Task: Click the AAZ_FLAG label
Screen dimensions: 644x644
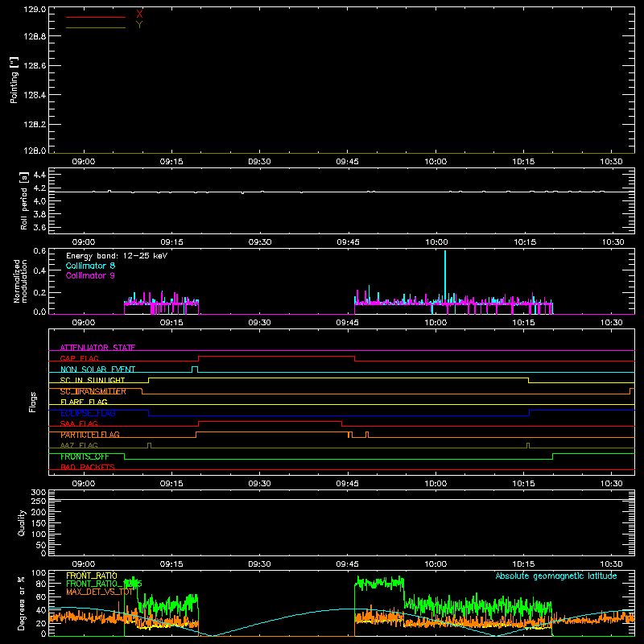Action: [79, 445]
